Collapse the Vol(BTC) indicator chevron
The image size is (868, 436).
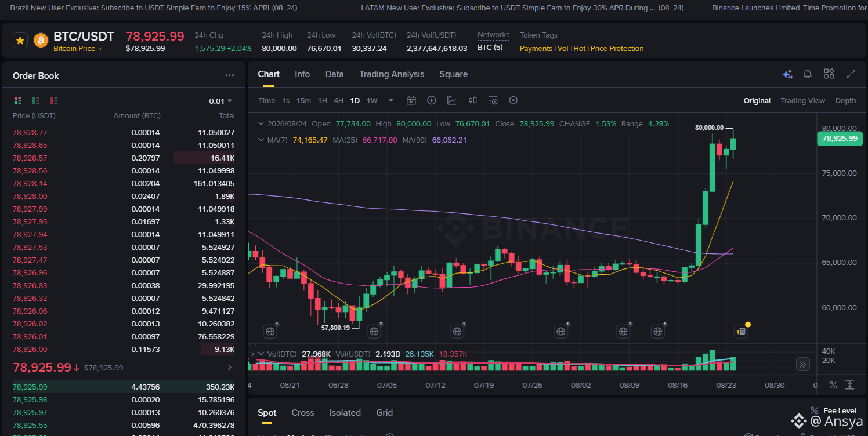coord(261,354)
